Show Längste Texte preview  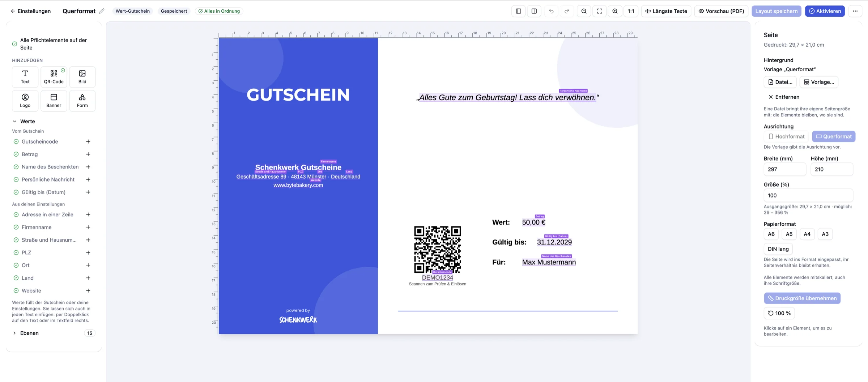[666, 11]
